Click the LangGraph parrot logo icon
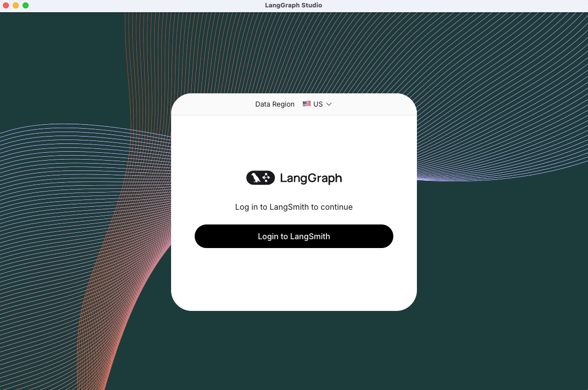Viewport: 588px width, 390px height. [x=260, y=178]
